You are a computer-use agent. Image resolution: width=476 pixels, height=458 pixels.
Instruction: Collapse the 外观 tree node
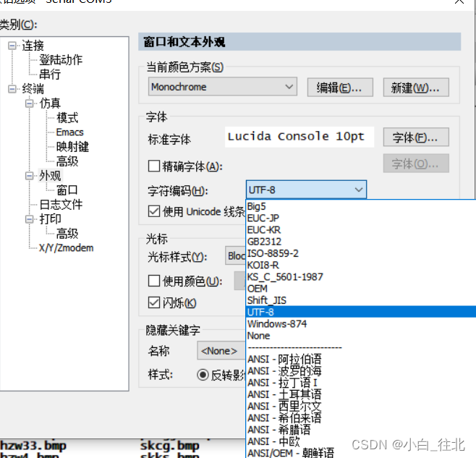pos(30,176)
